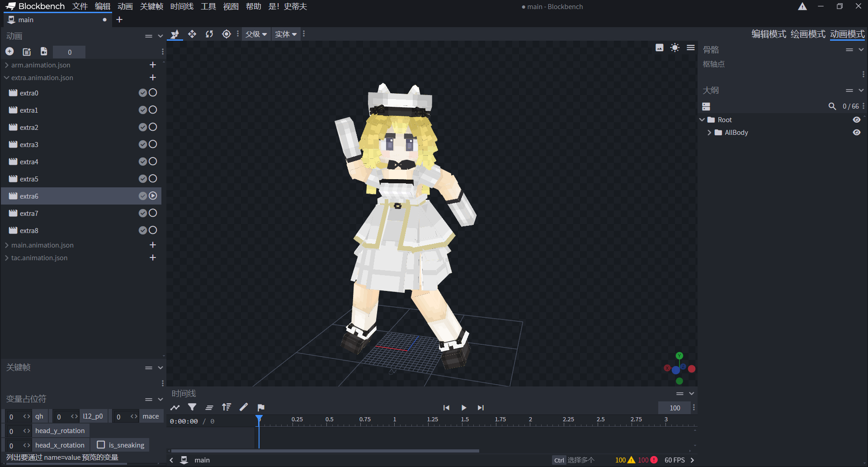Add animation to extra.animation.json with plus

pos(153,78)
